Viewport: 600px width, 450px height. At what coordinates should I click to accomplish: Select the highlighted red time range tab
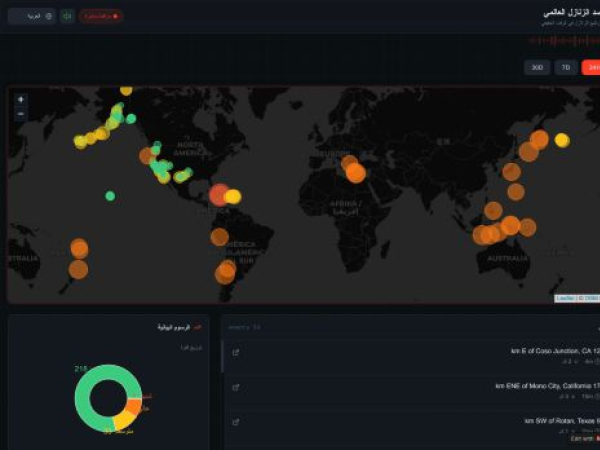click(591, 68)
